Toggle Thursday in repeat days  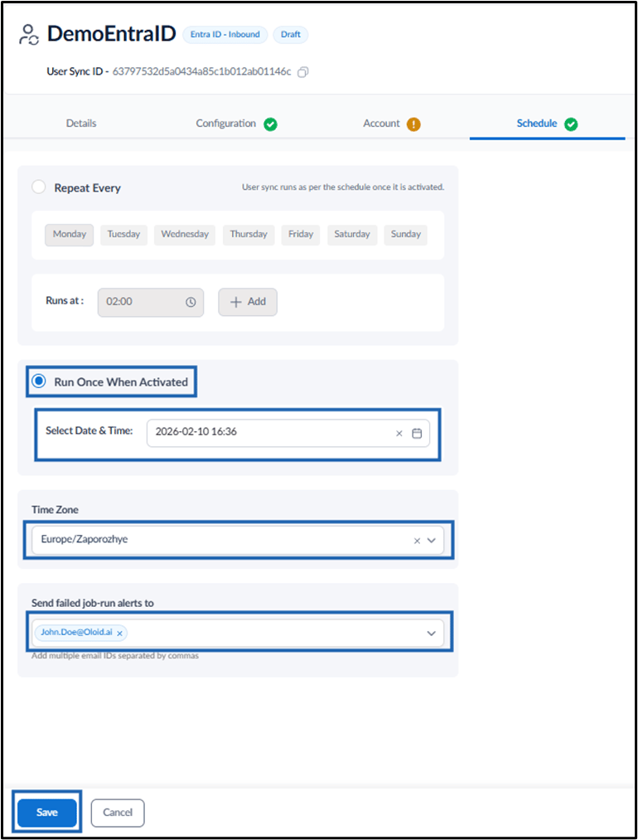point(249,235)
